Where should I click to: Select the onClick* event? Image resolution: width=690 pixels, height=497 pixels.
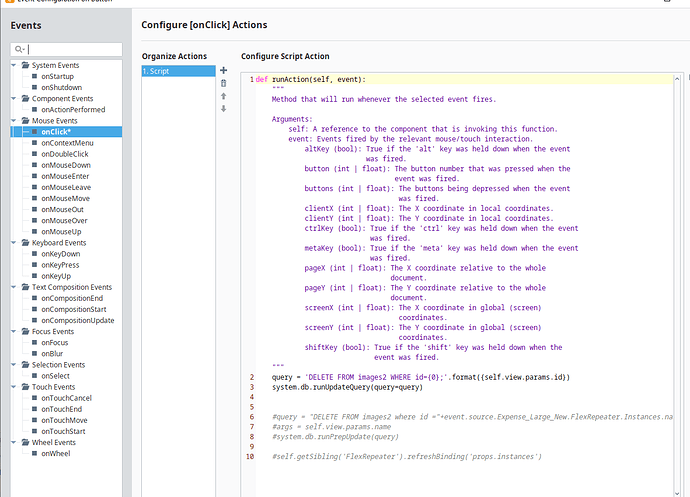(56, 132)
